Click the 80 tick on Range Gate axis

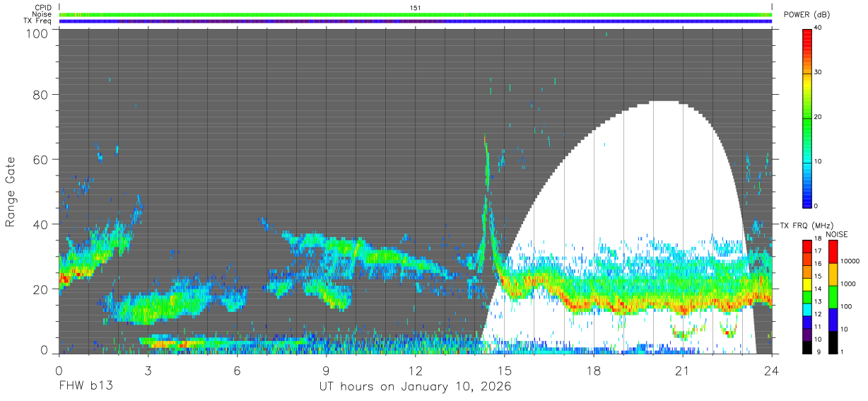click(x=40, y=94)
